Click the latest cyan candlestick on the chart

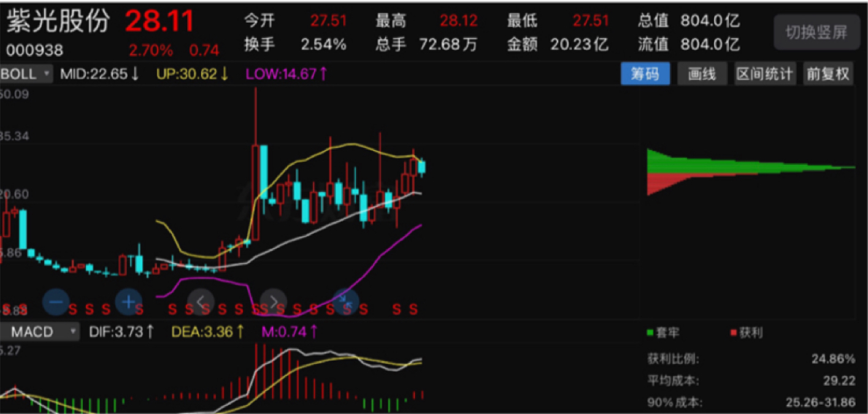(422, 167)
